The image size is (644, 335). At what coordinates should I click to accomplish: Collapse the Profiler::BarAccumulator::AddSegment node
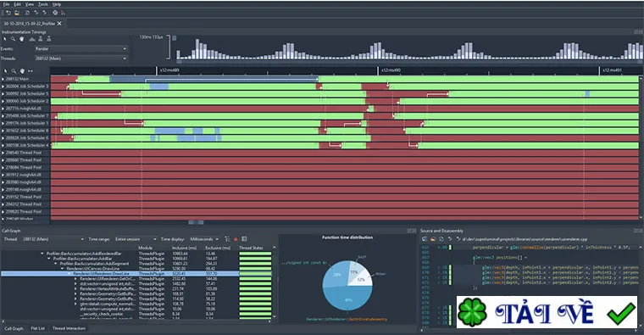coord(56,264)
